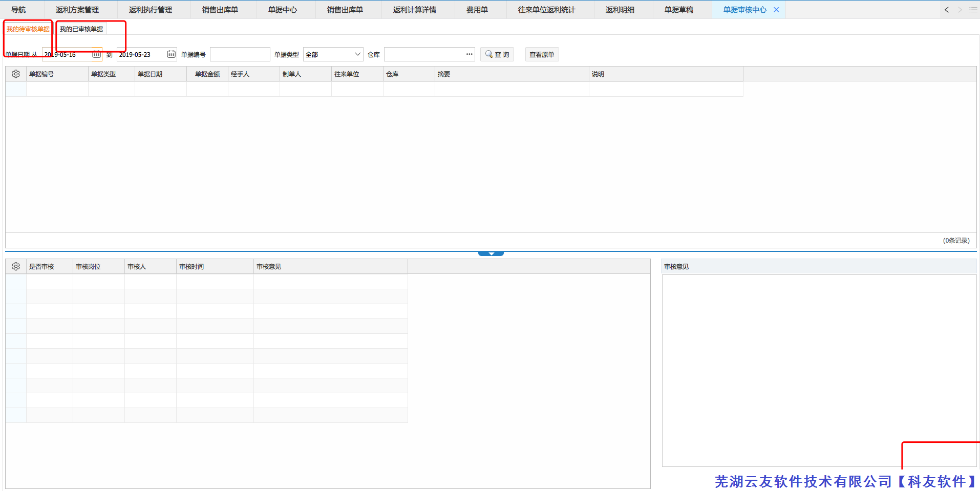Screen dimensions: 980x491
Task: Open the 导航 tab
Action: pyautogui.click(x=18, y=10)
